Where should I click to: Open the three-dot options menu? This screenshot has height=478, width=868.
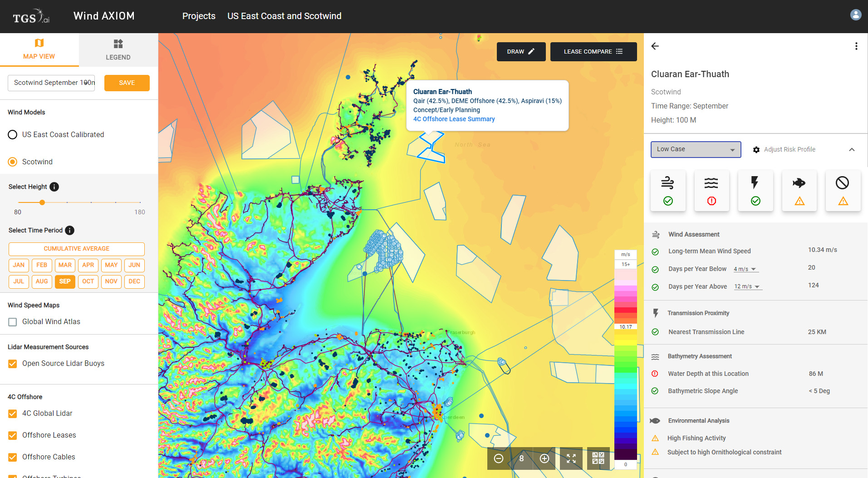(x=856, y=46)
